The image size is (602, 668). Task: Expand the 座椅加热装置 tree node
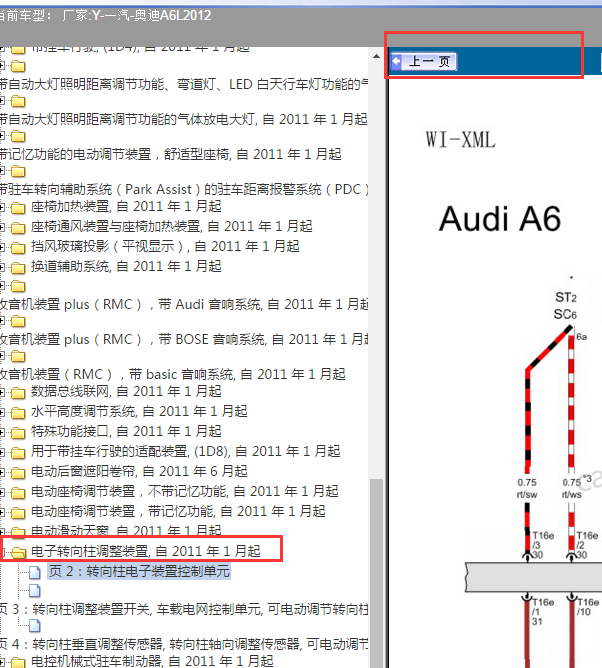point(2,207)
